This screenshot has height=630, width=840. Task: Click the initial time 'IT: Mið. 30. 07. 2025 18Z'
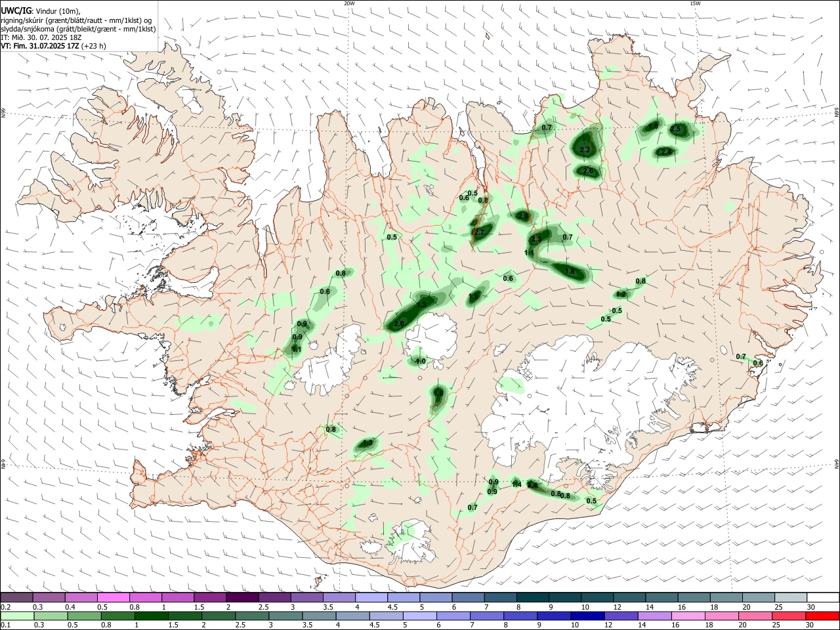pos(41,37)
